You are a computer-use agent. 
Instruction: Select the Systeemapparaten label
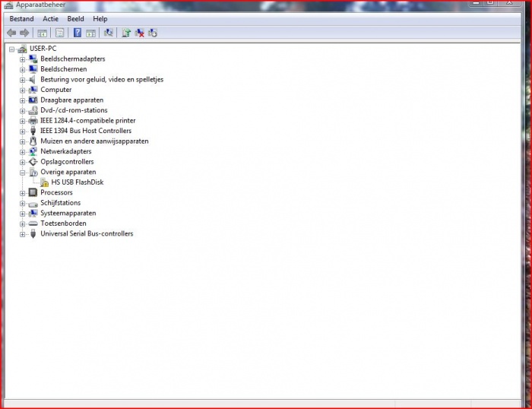coord(68,213)
